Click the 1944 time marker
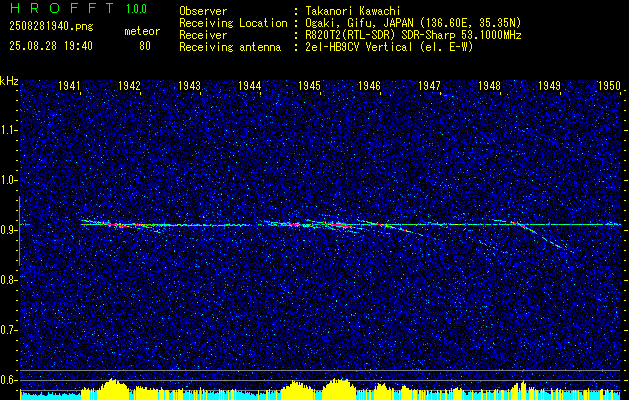 [x=250, y=85]
